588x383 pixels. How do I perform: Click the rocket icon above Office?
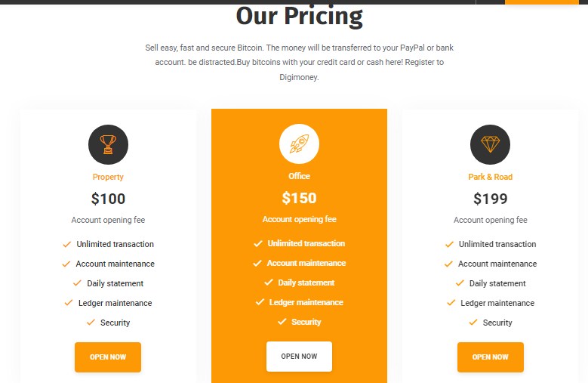point(299,144)
